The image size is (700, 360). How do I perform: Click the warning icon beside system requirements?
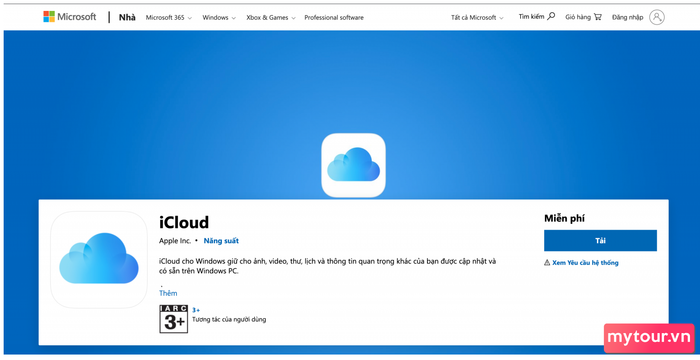(x=547, y=263)
